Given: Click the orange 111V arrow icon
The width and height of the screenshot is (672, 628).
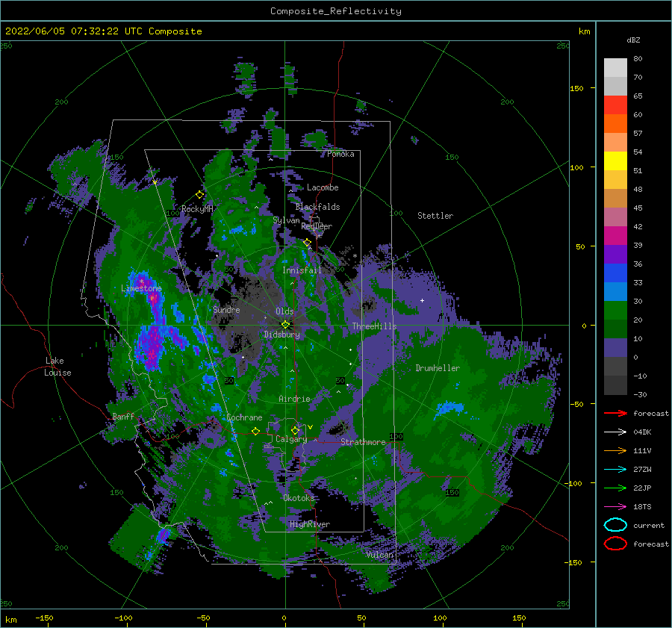Looking at the screenshot, I should click(615, 450).
